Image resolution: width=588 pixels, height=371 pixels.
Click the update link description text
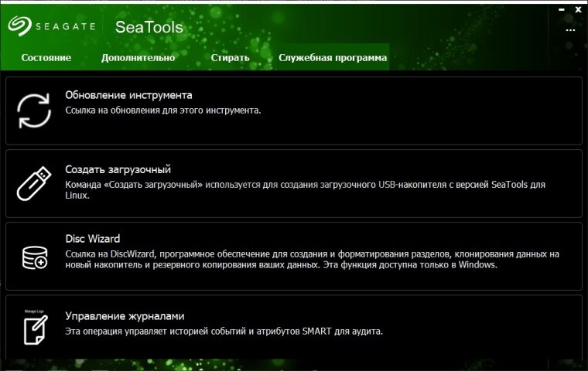[162, 111]
